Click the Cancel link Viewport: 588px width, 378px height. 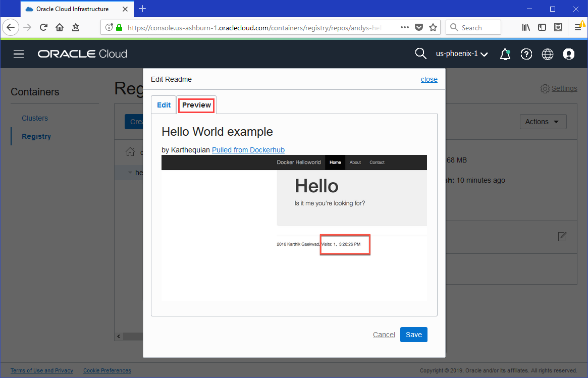(384, 335)
